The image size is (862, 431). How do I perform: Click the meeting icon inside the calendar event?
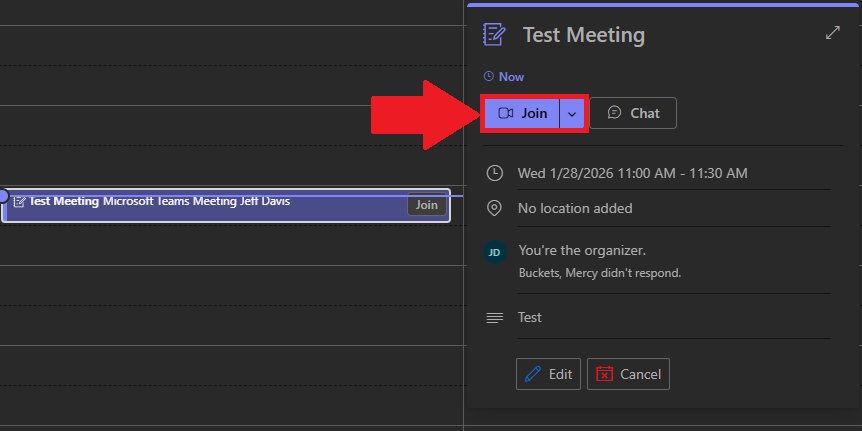pyautogui.click(x=19, y=202)
